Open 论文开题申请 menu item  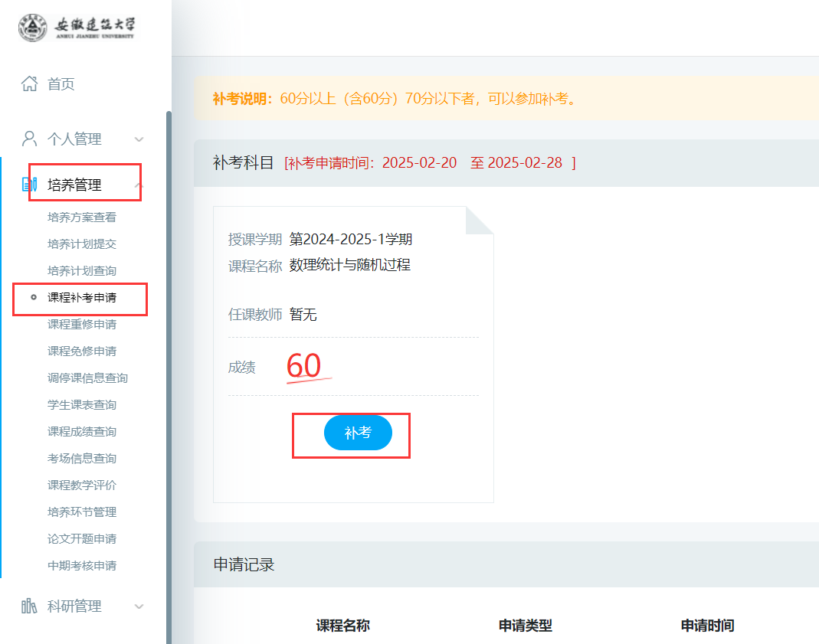tap(82, 539)
